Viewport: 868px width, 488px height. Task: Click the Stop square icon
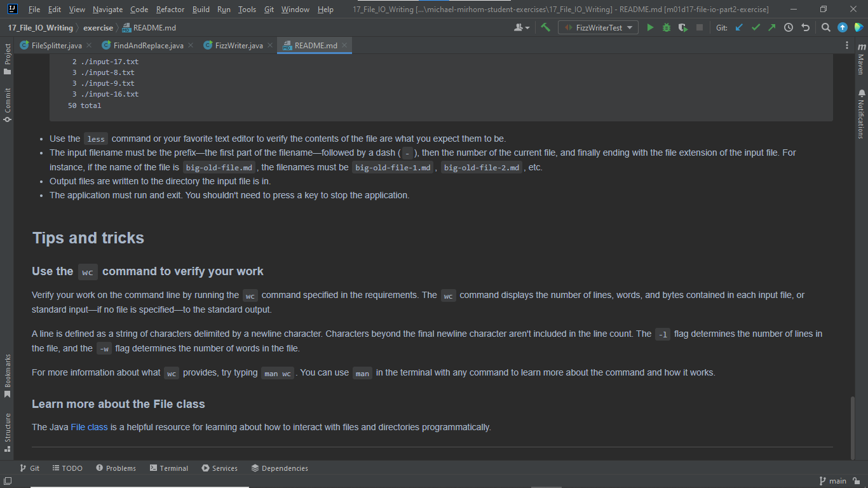pos(700,27)
